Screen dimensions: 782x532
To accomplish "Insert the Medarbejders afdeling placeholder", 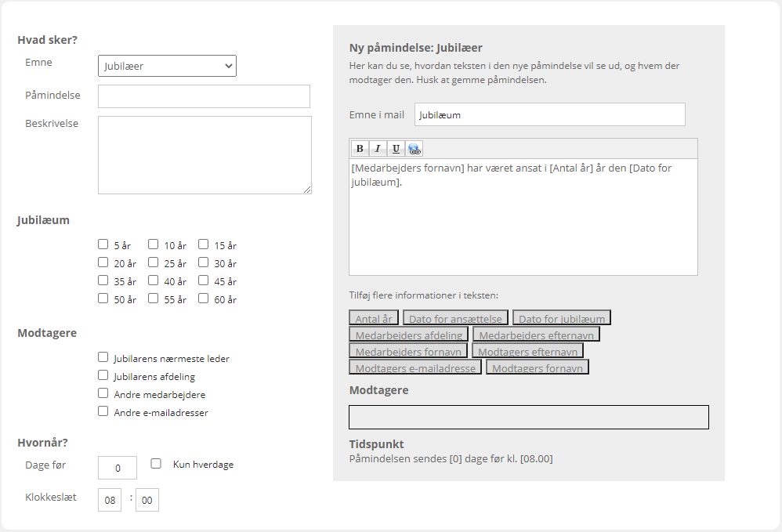I will (408, 335).
